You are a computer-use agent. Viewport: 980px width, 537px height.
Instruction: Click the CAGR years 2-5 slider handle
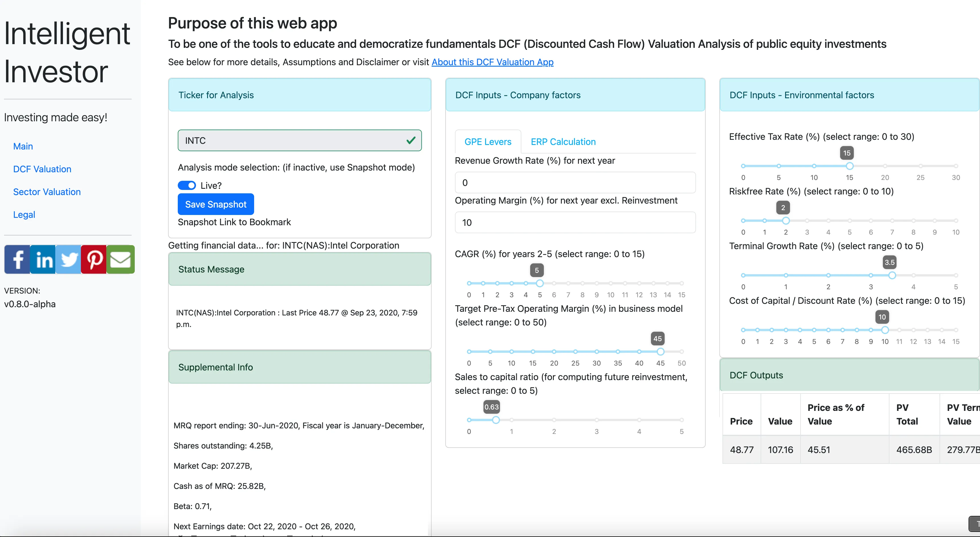[x=540, y=283]
